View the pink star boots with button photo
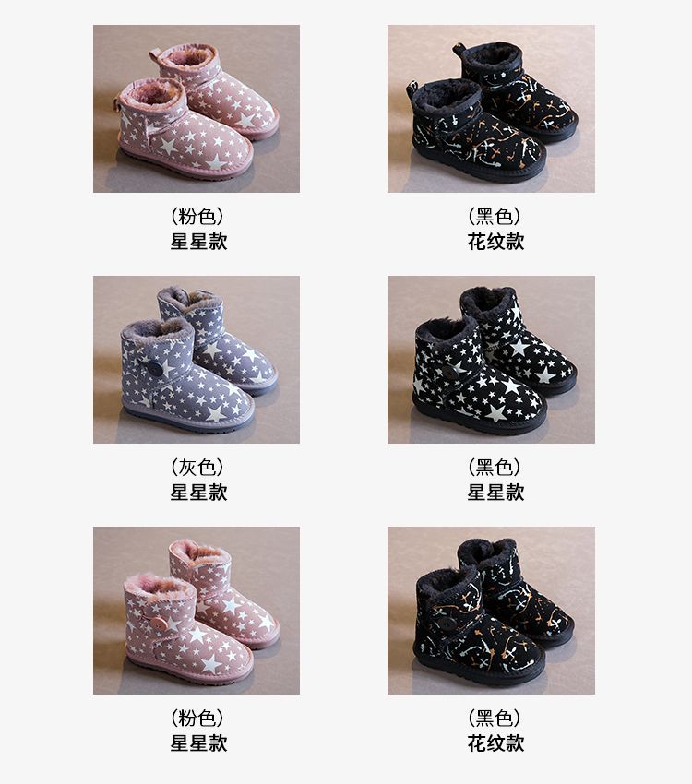This screenshot has width=692, height=784. [197, 610]
